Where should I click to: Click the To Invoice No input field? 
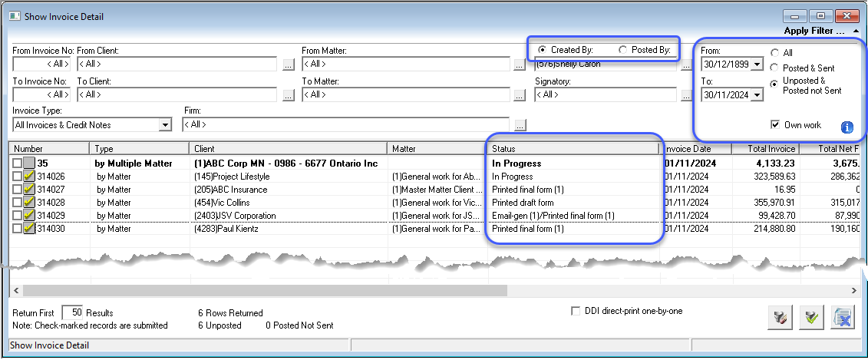[41, 94]
